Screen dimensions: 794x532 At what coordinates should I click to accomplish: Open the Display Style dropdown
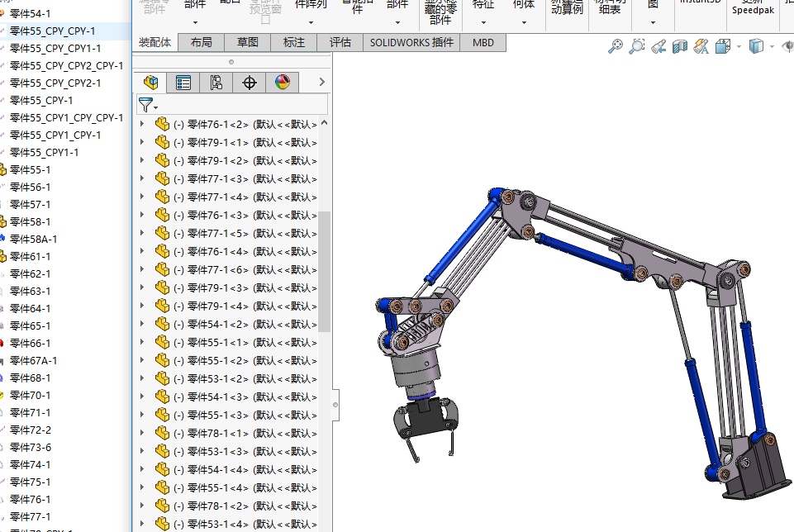click(758, 47)
